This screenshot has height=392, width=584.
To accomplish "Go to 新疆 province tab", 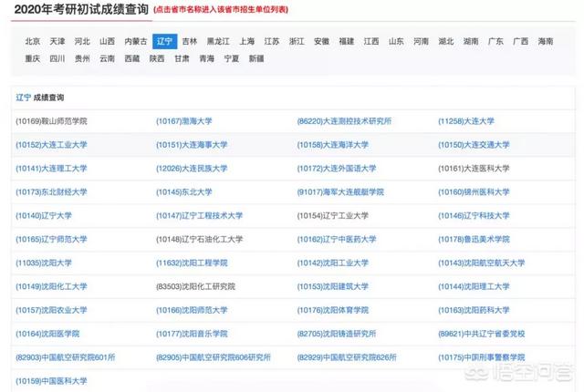I will pyautogui.click(x=256, y=58).
